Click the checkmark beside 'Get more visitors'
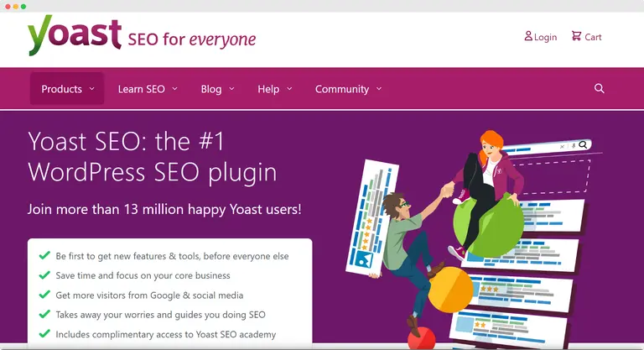 click(44, 295)
